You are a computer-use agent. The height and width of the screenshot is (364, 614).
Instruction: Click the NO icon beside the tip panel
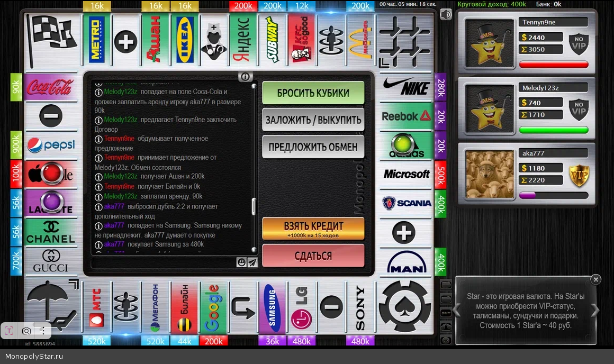[x=446, y=340]
